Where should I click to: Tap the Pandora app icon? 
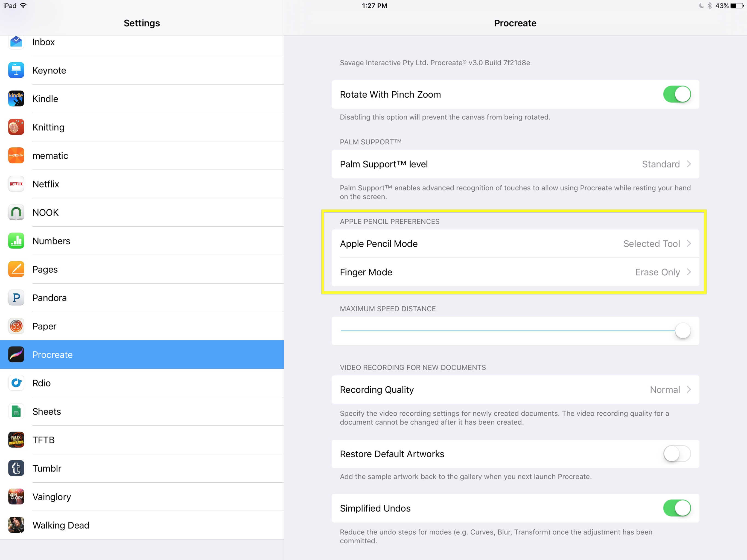[x=16, y=298]
